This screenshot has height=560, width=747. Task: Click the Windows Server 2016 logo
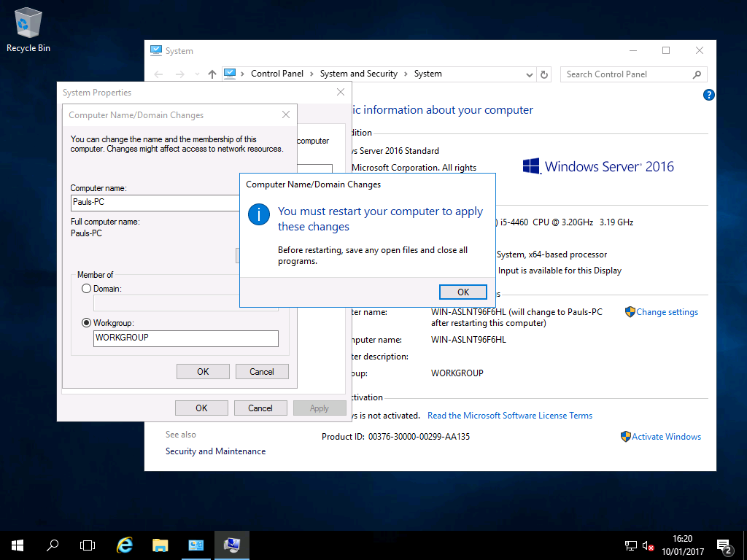(x=598, y=166)
